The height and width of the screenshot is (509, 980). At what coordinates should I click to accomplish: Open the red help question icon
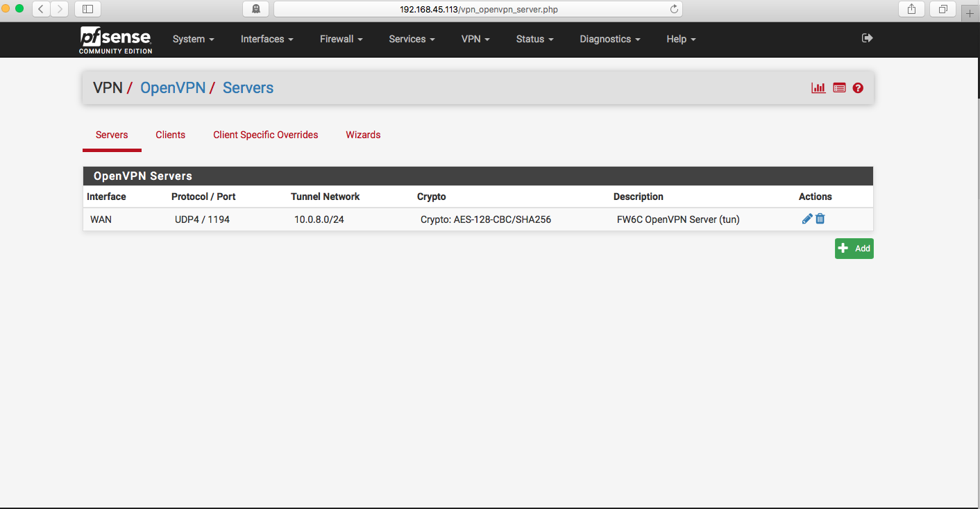[x=858, y=88]
